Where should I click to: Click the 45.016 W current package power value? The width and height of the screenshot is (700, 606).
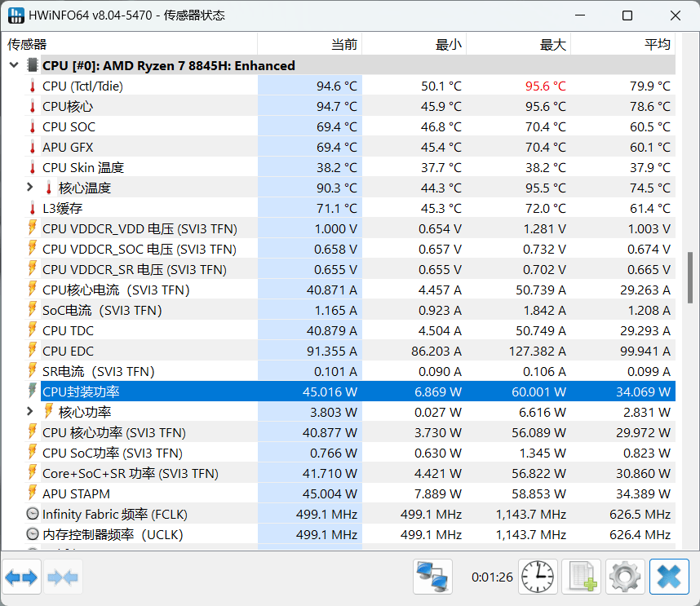point(330,391)
